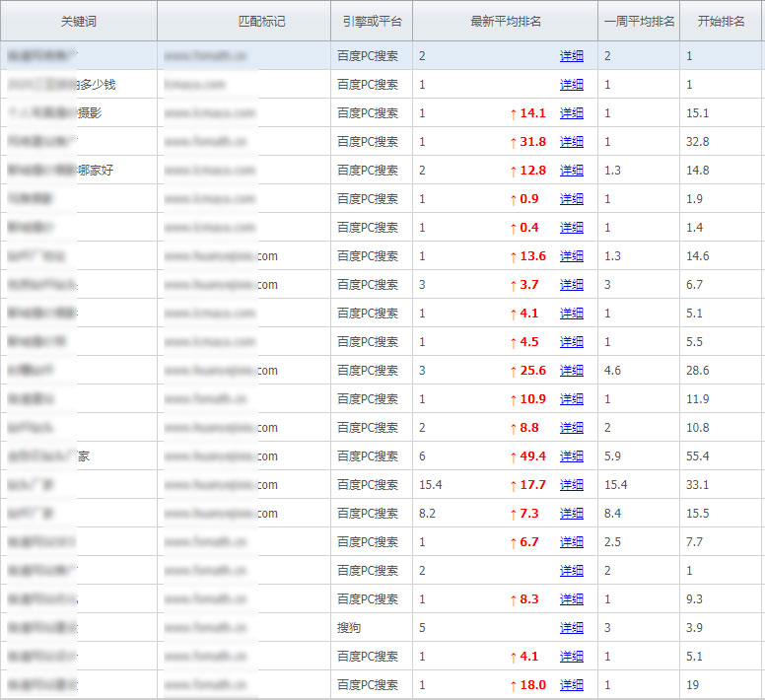Open 详细 link beside the 18.0 rise

coord(572,685)
